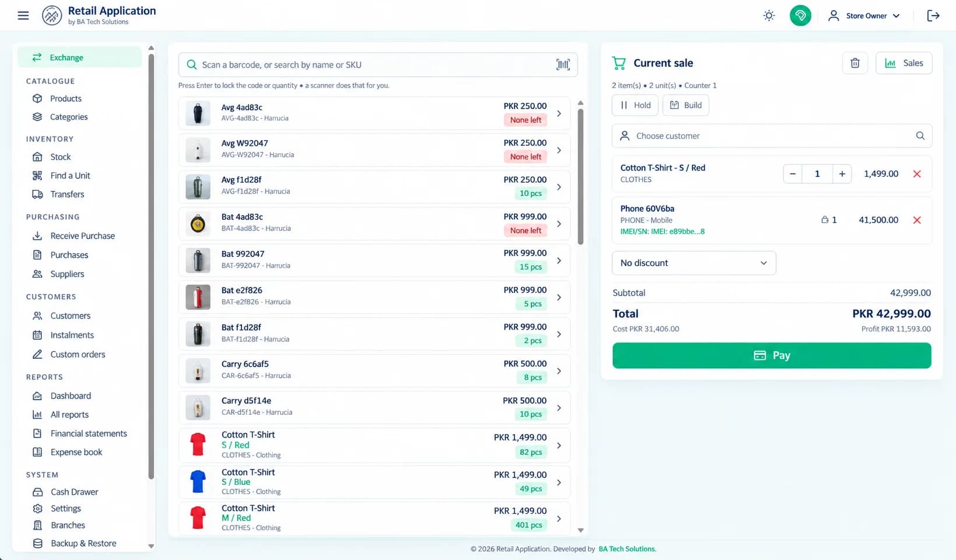Click the Transfers truck icon
Screen dimensions: 956x560
(37, 194)
